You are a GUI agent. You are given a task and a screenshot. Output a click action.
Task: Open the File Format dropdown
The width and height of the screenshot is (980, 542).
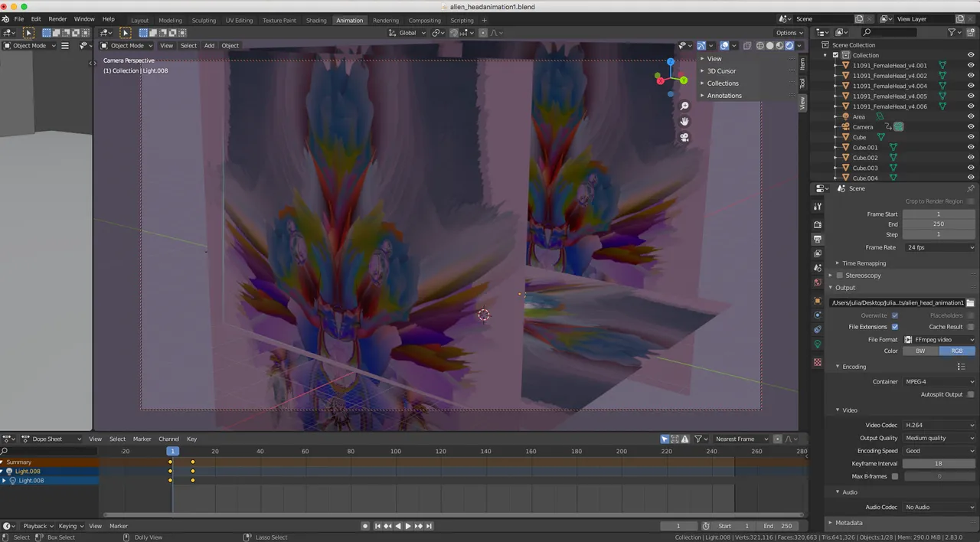[x=939, y=339]
